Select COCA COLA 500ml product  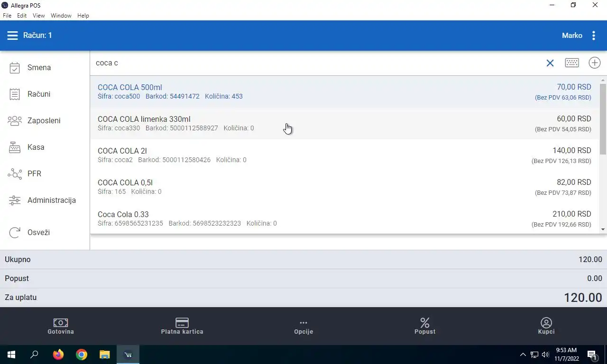345,91
